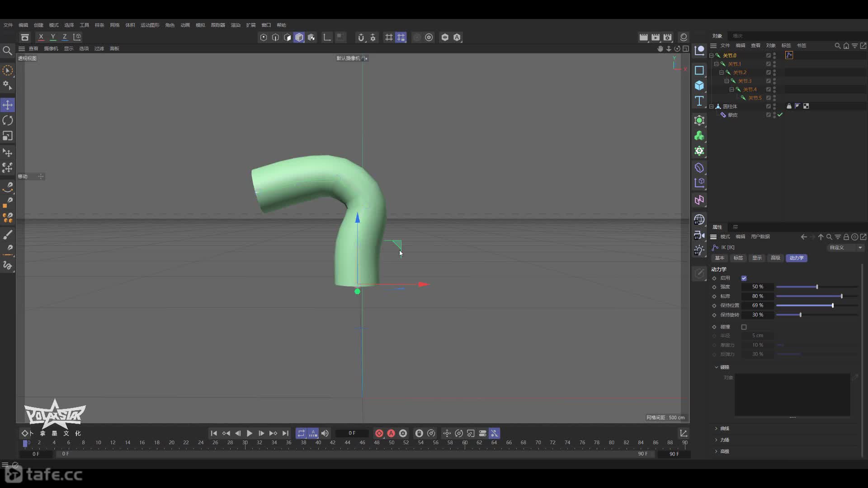Select the Scale tool in left toolbar
The width and height of the screenshot is (868, 488).
point(8,136)
